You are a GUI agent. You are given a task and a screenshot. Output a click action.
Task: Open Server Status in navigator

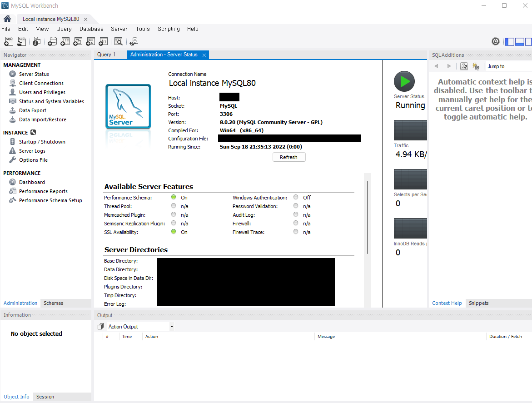click(34, 74)
